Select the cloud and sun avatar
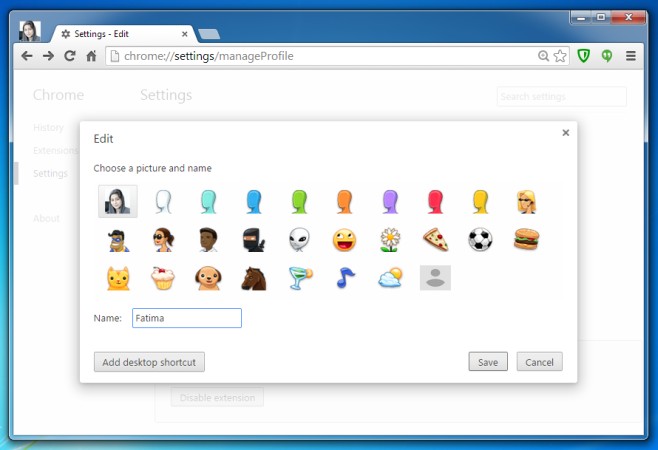 pyautogui.click(x=390, y=278)
